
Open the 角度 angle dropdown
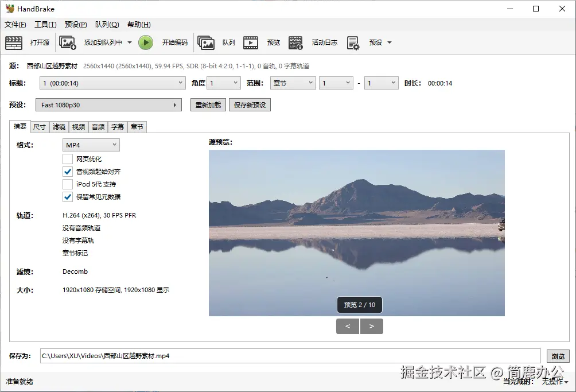tap(223, 83)
